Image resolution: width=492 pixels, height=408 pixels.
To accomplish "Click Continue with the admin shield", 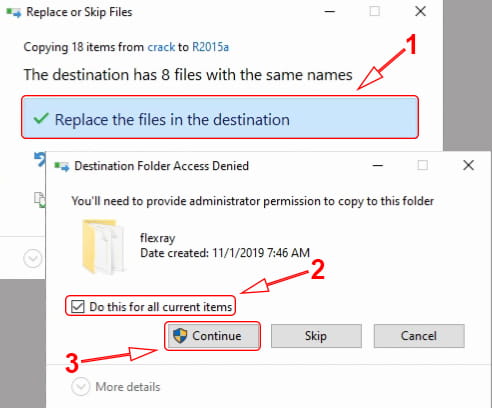I will click(x=213, y=336).
